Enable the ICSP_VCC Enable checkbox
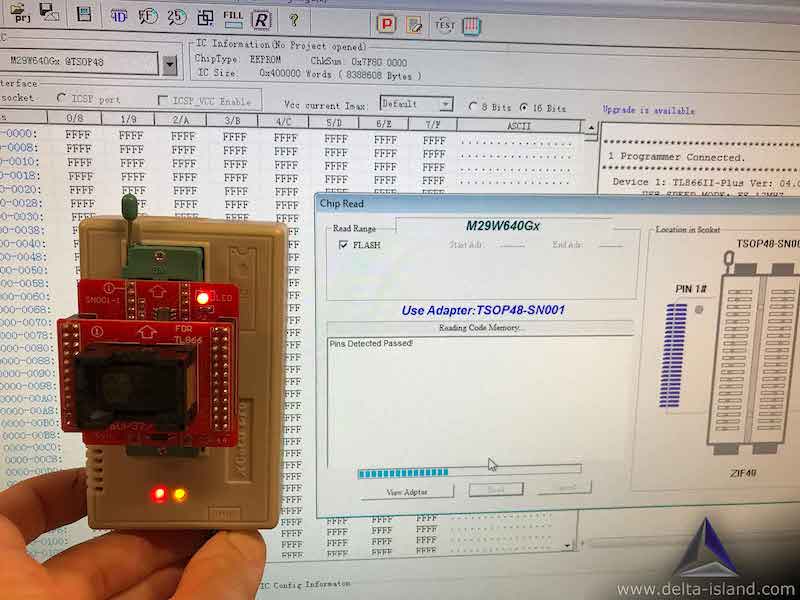 pos(164,100)
